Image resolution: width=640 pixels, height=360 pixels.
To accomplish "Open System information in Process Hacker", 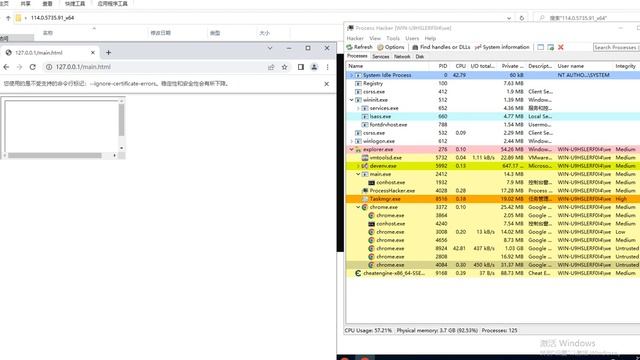I will (x=502, y=47).
